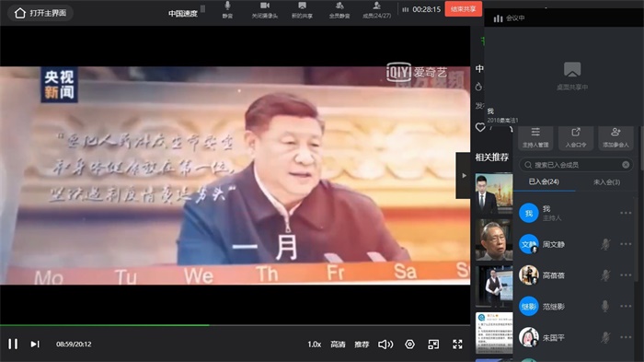Image resolution: width=644 pixels, height=362 pixels.
Task: Click the search joined members field
Action: click(x=575, y=165)
